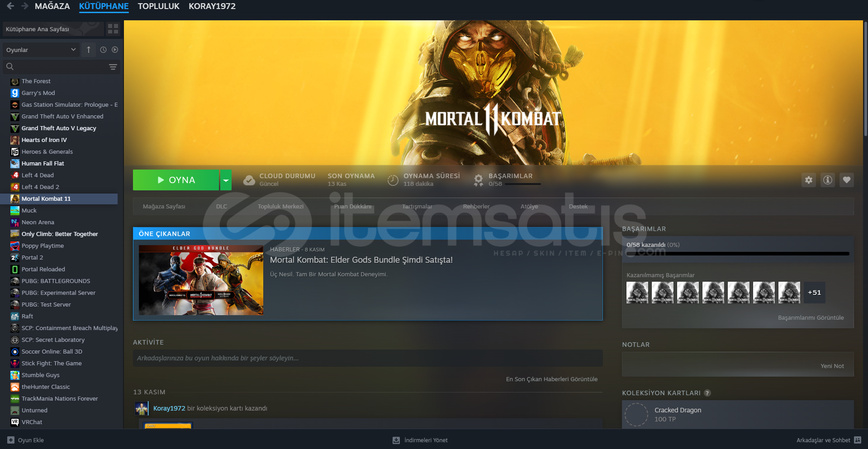The width and height of the screenshot is (868, 449).
Task: Click the Yeni Not button
Action: [x=832, y=366]
